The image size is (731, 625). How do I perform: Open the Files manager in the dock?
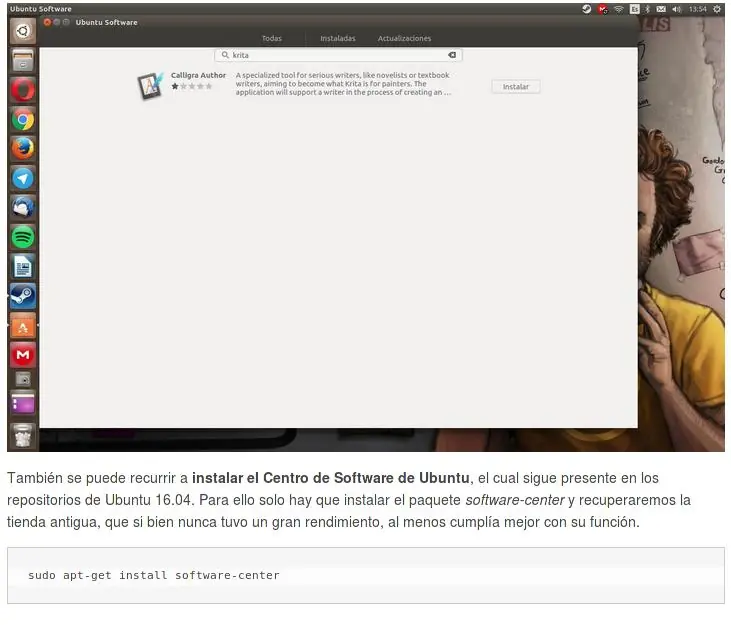coord(22,61)
